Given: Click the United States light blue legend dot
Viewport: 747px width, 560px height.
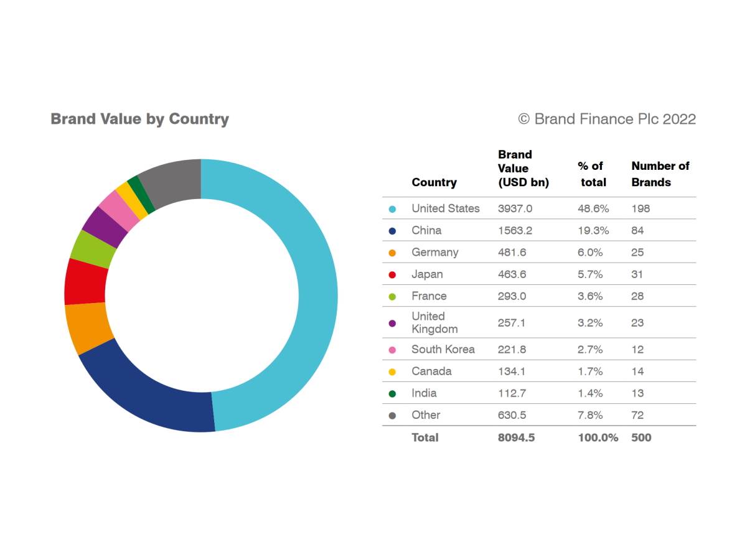Looking at the screenshot, I should [392, 209].
